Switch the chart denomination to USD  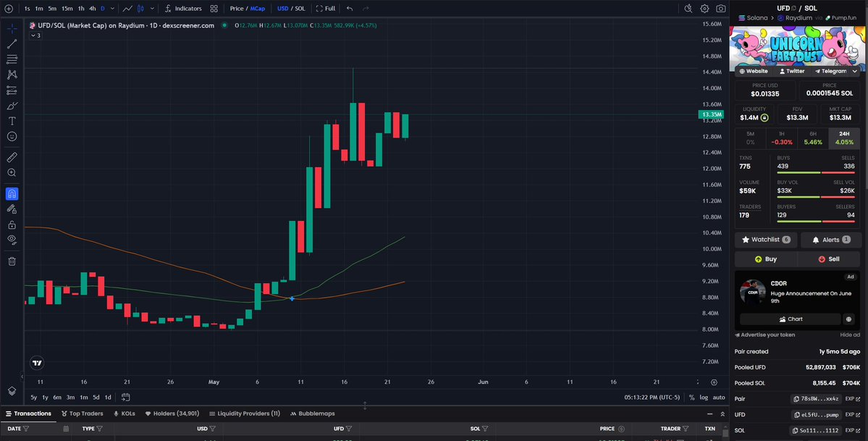[x=282, y=8]
